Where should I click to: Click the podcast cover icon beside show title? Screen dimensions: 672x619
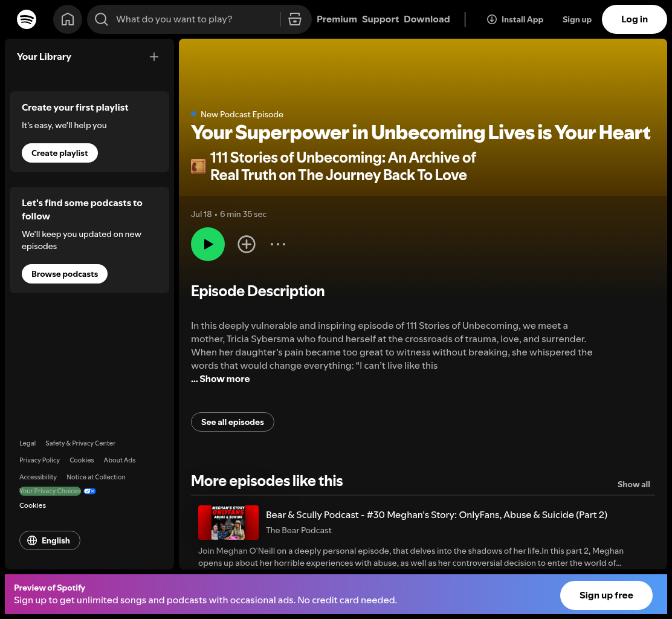pyautogui.click(x=198, y=166)
